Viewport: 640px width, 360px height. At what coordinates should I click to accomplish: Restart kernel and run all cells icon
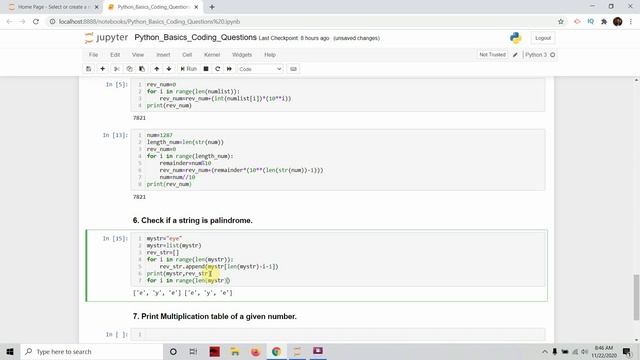(229, 69)
